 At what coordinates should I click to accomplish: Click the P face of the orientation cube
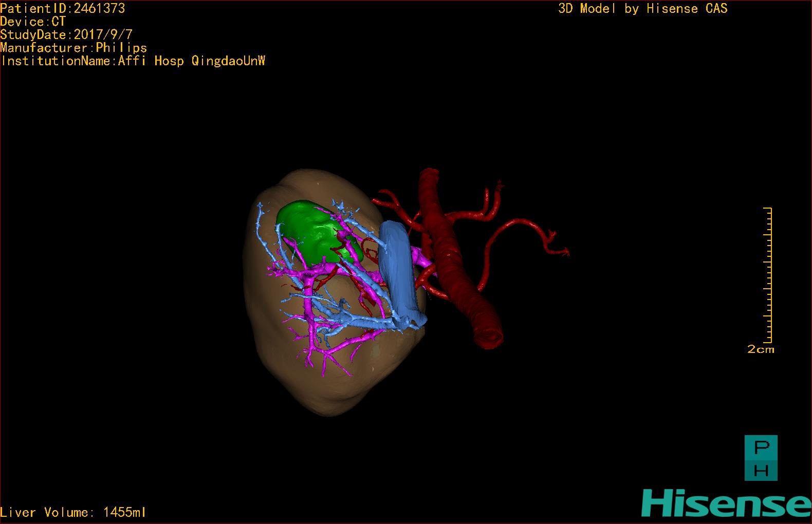coord(761,447)
